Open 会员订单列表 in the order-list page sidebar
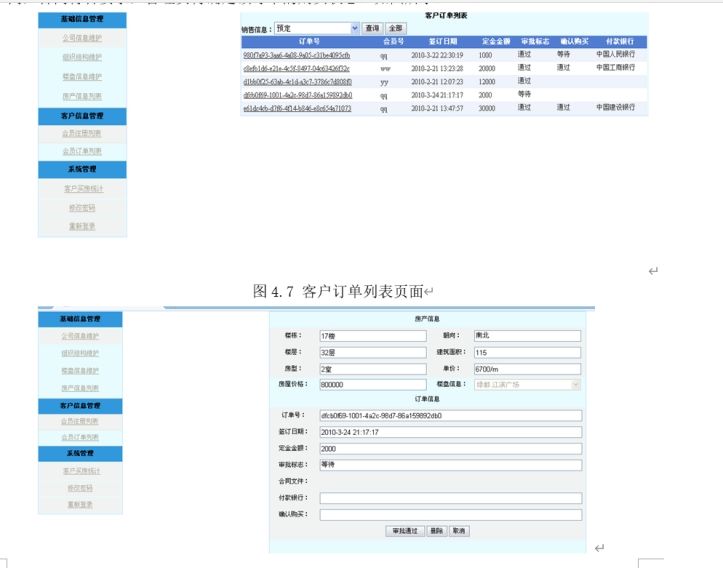Image resolution: width=723 pixels, height=568 pixels. pos(82,151)
